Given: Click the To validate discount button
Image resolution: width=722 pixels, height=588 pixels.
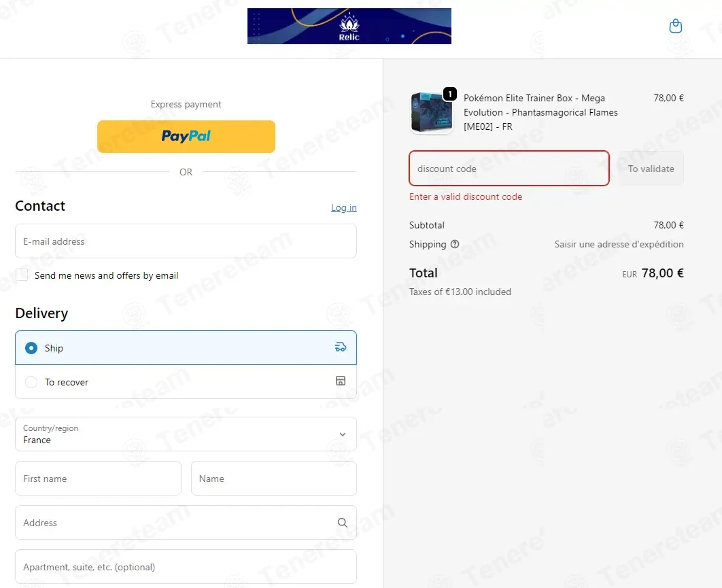Looking at the screenshot, I should [651, 169].
